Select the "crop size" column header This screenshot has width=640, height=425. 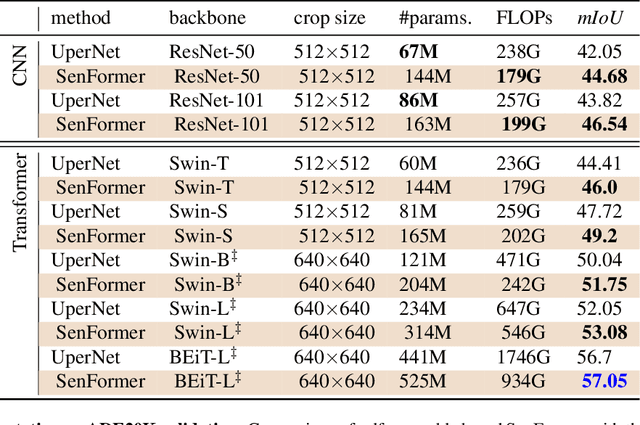coord(331,17)
